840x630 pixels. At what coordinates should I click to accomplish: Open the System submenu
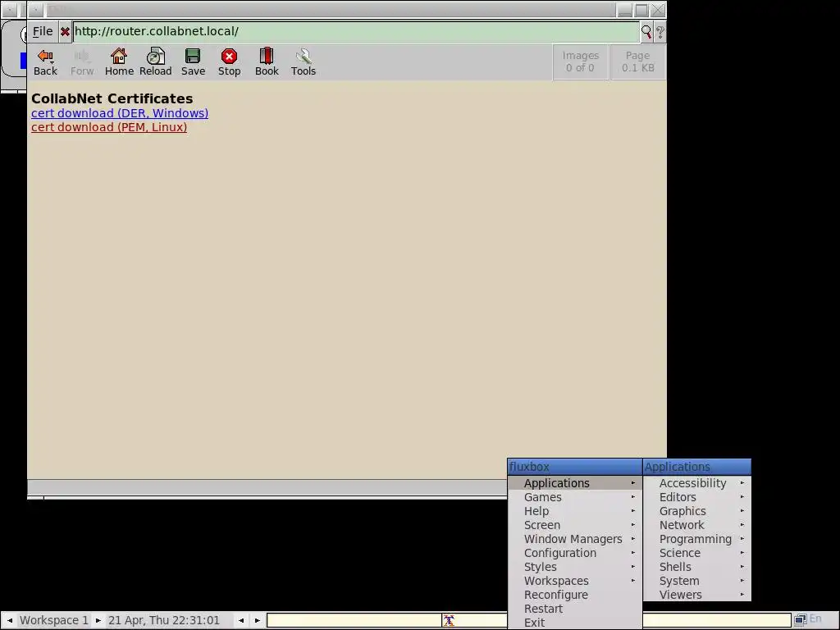(x=697, y=581)
